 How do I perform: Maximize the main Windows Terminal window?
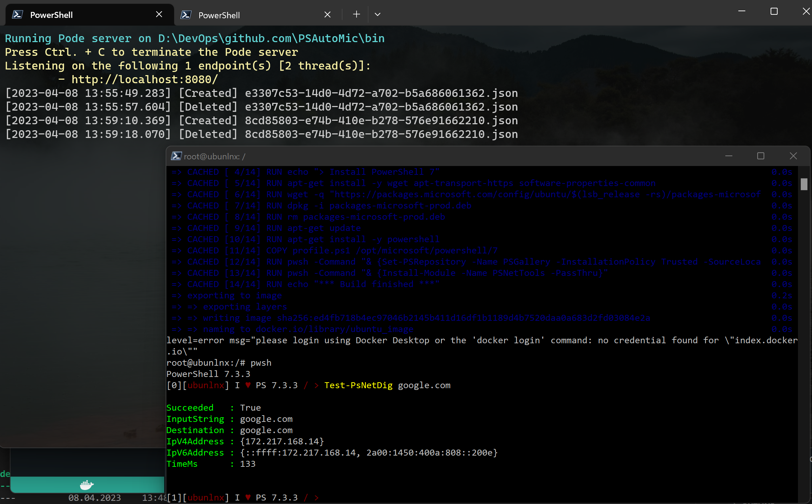tap(774, 12)
